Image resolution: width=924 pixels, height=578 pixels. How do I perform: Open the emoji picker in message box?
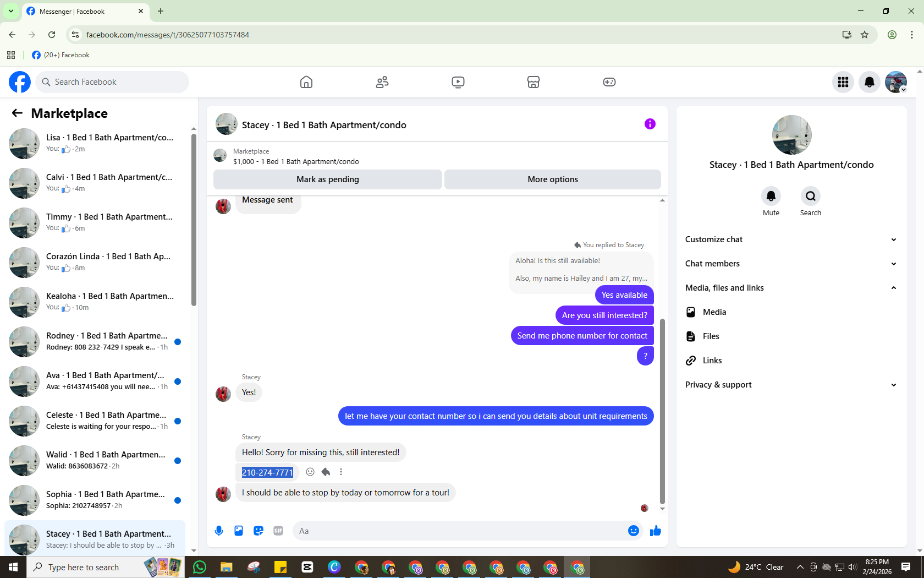click(x=634, y=531)
